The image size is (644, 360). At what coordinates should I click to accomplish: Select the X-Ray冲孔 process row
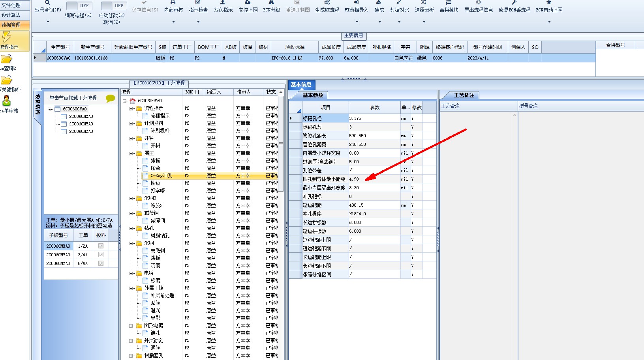[x=209, y=175]
